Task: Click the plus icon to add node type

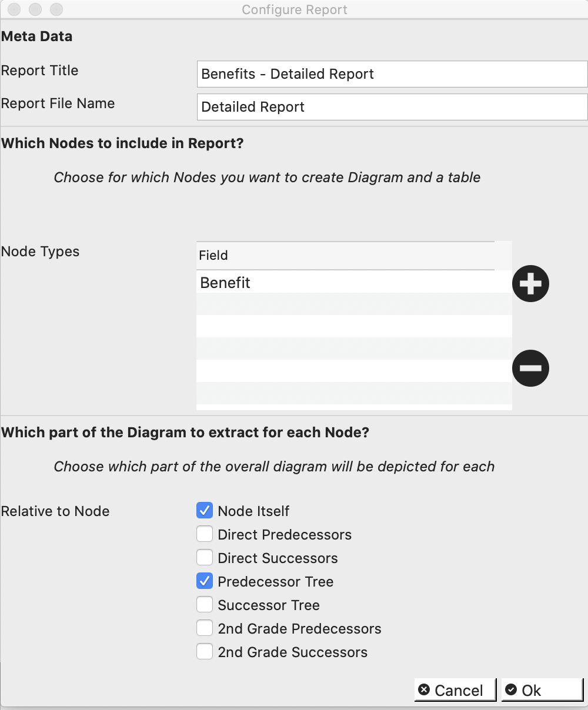Action: pyautogui.click(x=530, y=283)
